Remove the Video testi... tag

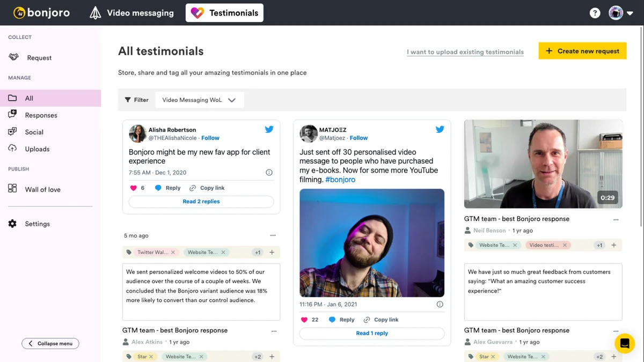565,245
